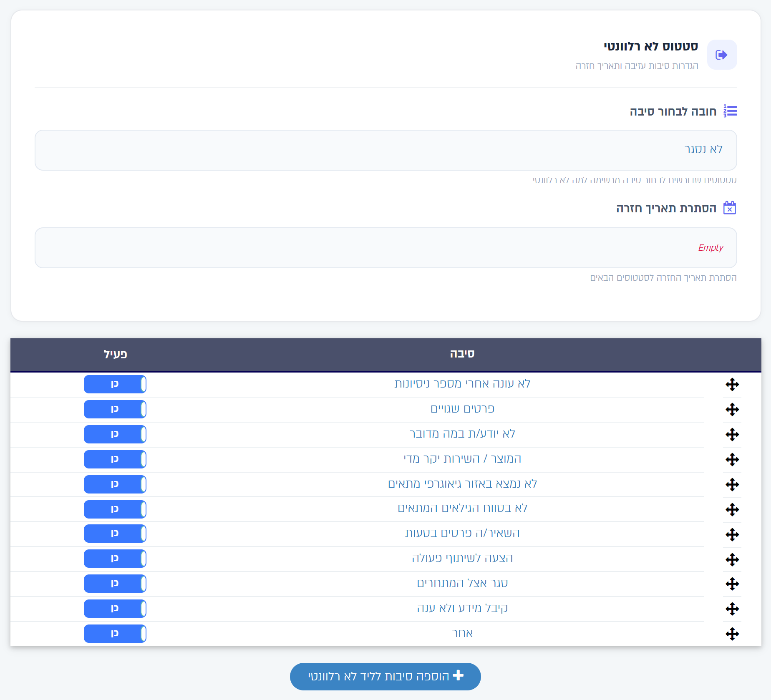The height and width of the screenshot is (700, 771).
Task: Toggle active switch for לא עונה אחרי מספר ניסיונות
Action: (x=115, y=384)
